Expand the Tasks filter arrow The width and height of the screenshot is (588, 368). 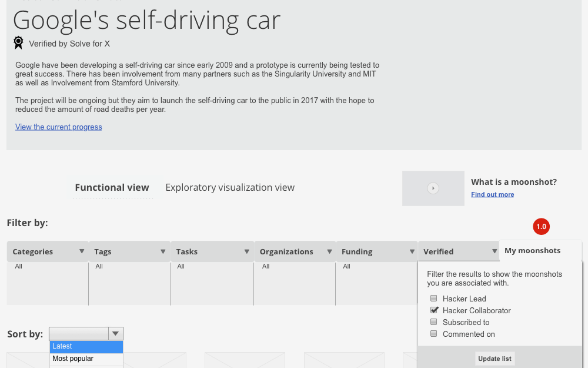pyautogui.click(x=246, y=251)
